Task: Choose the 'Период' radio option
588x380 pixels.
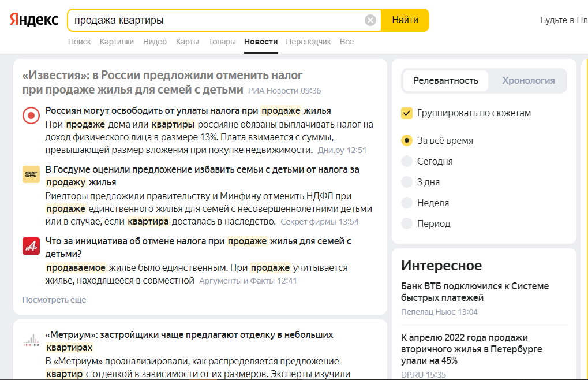Action: point(407,223)
